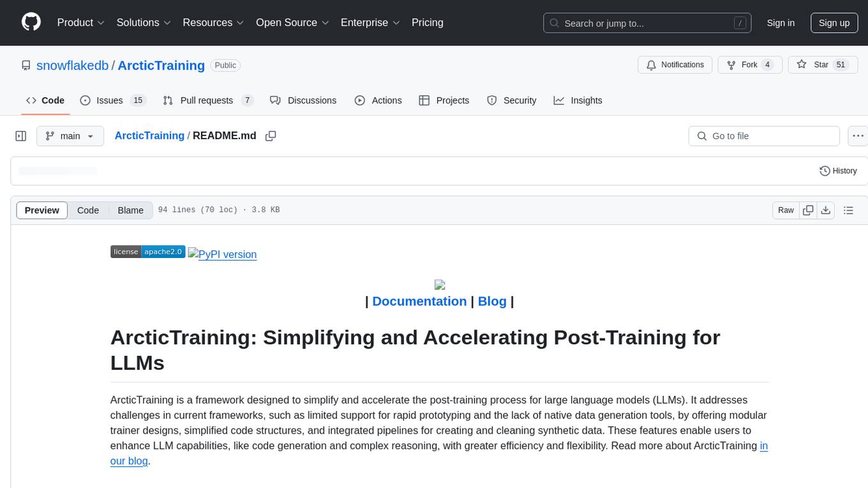This screenshot has width=868, height=488.
Task: Click the Pull requests count 7 badge
Action: pyautogui.click(x=248, y=100)
